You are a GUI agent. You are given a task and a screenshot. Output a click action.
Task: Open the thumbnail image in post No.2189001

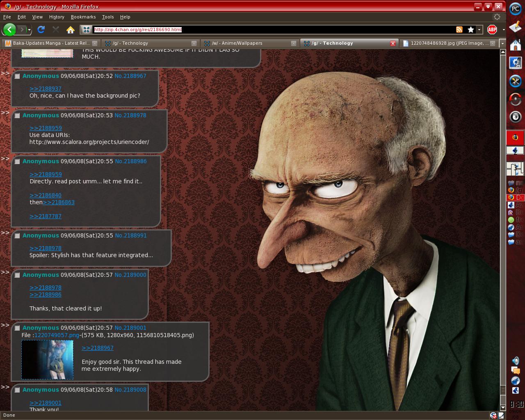coord(47,360)
